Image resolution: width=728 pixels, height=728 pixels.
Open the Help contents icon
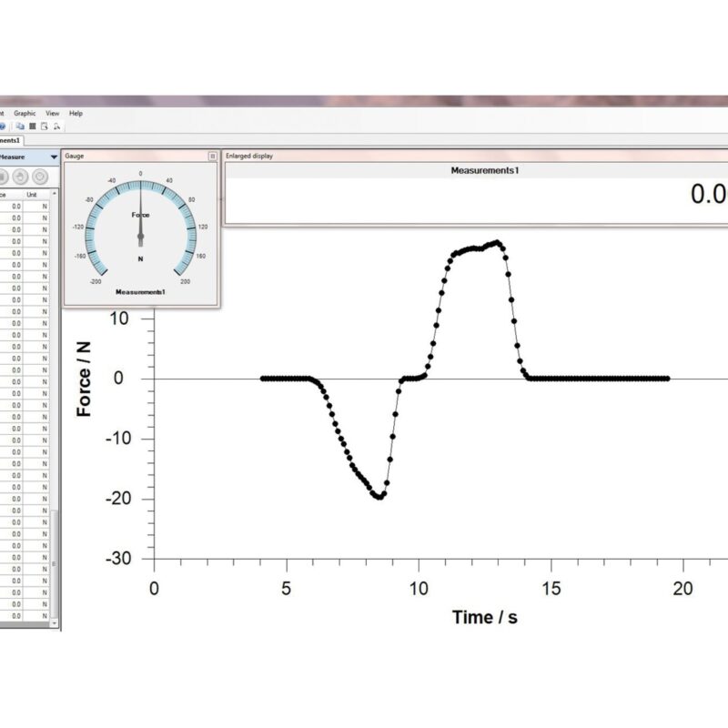click(3, 126)
